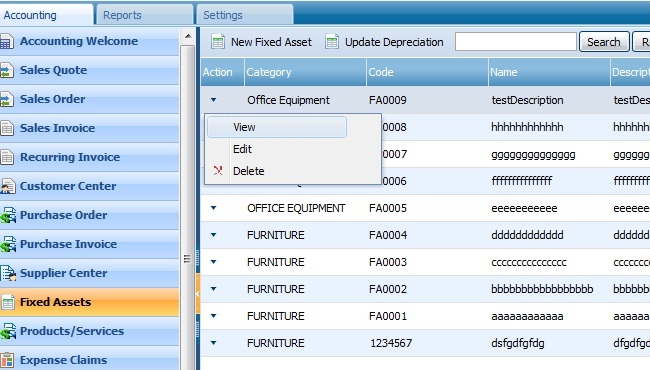Click the Action column header

click(x=223, y=72)
